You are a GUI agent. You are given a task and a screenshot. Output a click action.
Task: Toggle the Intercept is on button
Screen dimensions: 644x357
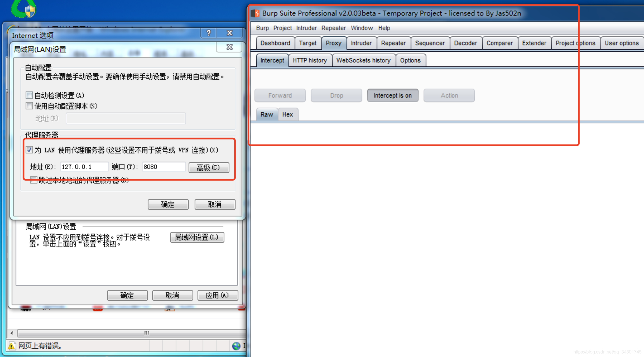click(x=393, y=95)
